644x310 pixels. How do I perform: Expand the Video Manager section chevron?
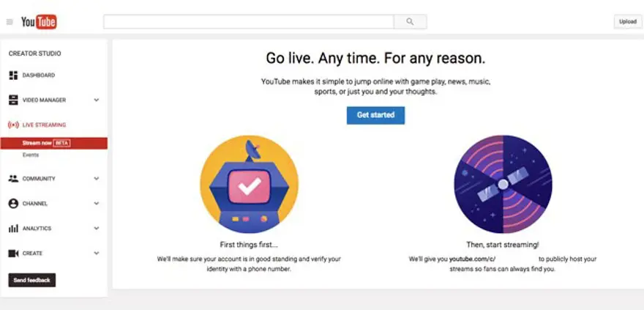point(97,100)
